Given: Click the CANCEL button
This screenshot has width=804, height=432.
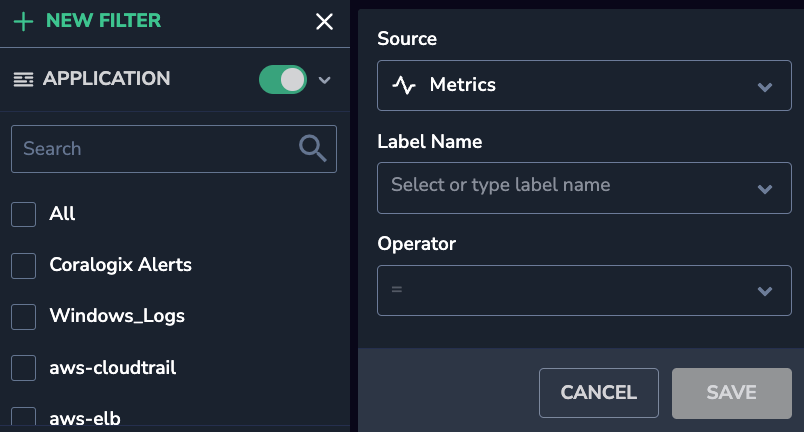Looking at the screenshot, I should 599,393.
